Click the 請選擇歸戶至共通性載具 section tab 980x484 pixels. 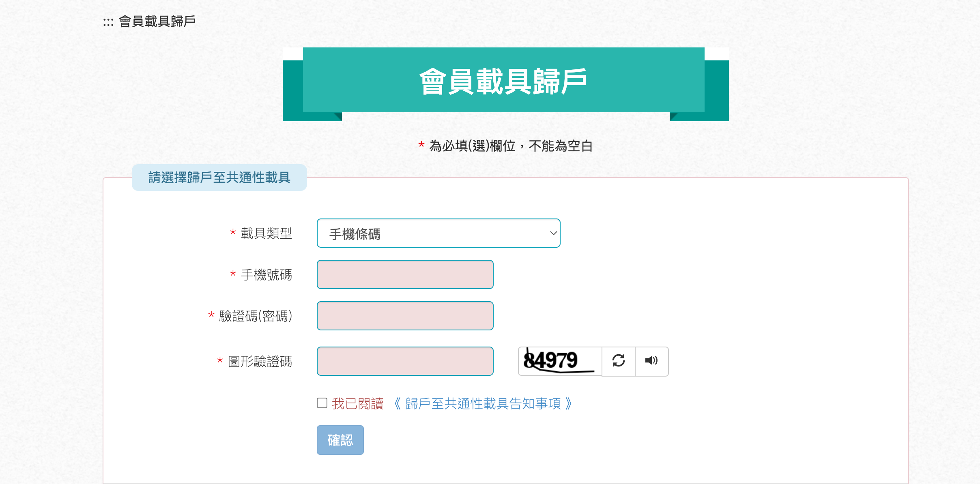coord(219,178)
